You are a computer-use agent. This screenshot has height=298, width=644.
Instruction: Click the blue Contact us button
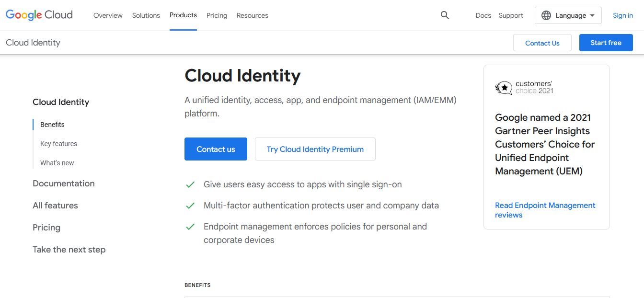tap(216, 149)
